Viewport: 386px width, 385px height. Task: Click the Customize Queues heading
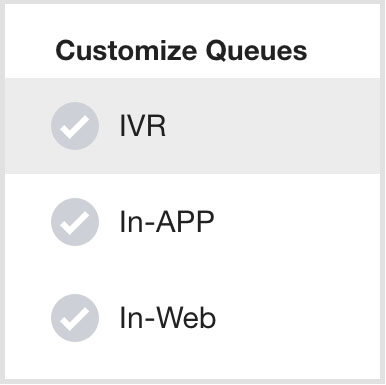click(x=181, y=51)
